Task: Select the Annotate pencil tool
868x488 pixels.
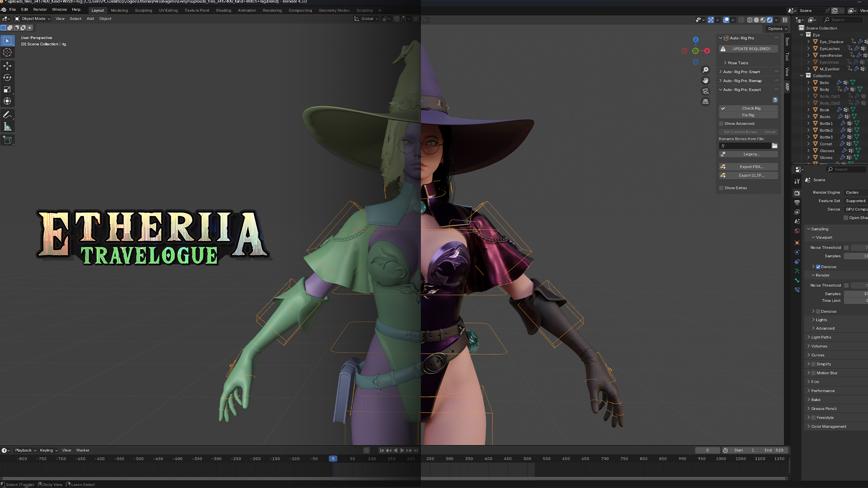Action: [x=7, y=115]
